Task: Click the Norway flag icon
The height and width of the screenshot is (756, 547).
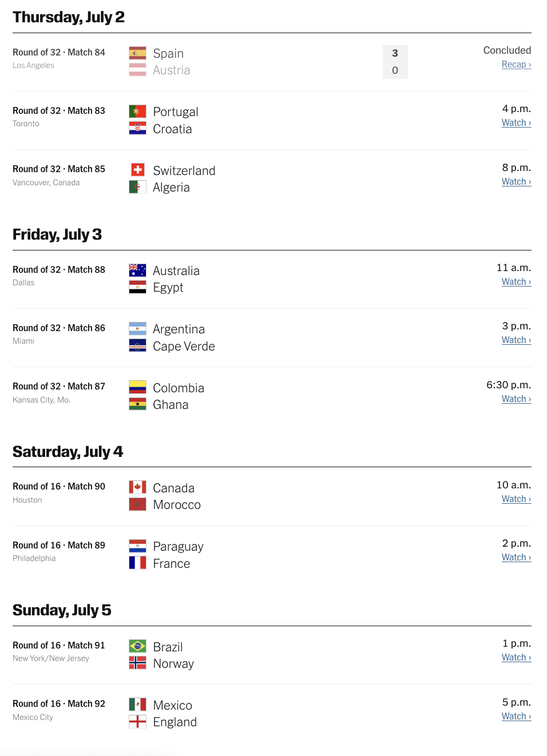Action: [x=137, y=663]
